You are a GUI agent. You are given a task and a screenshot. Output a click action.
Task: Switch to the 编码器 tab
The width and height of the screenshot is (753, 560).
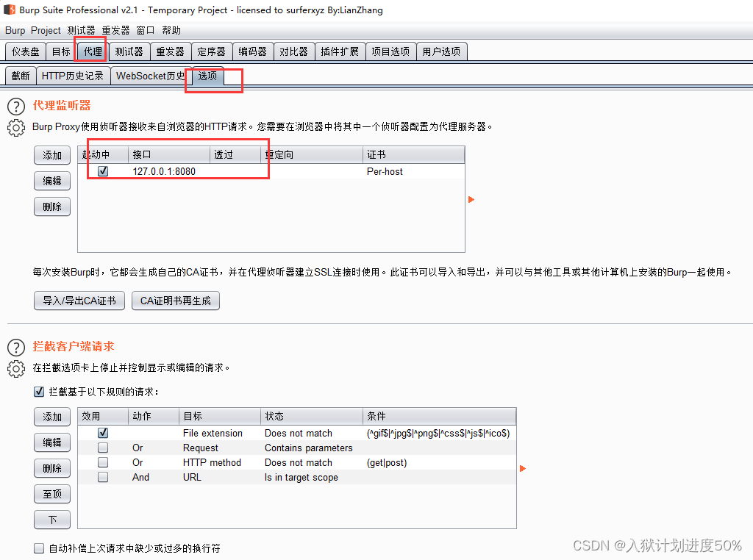253,52
